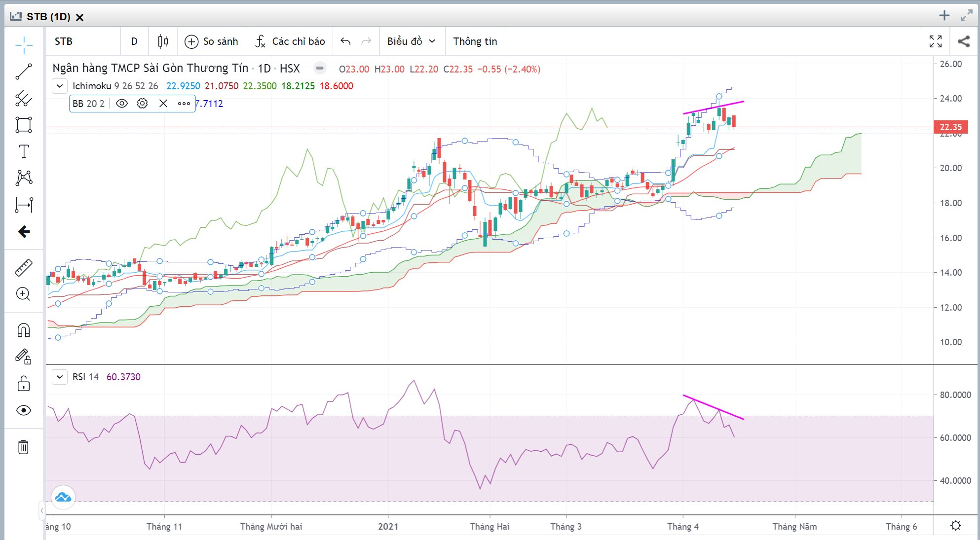The width and height of the screenshot is (980, 540).
Task: Hide the BB 20 2 indicator
Action: tap(122, 104)
